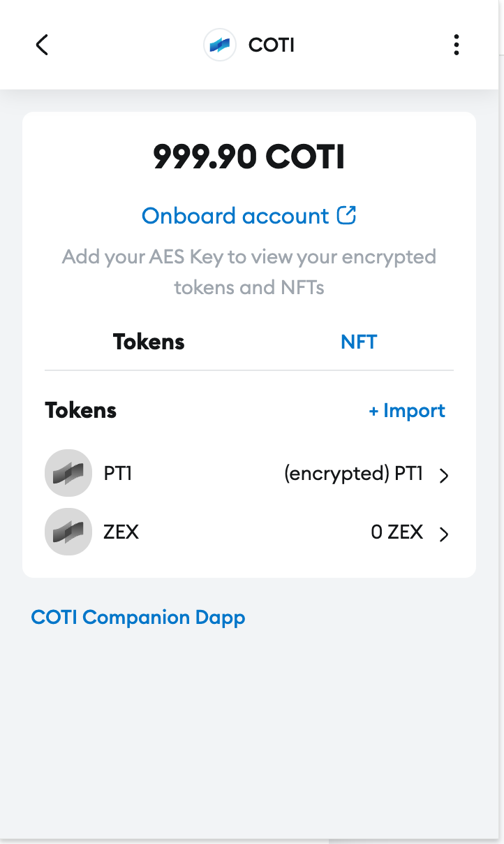
Task: Click the PT1 token icon
Action: 68,474
